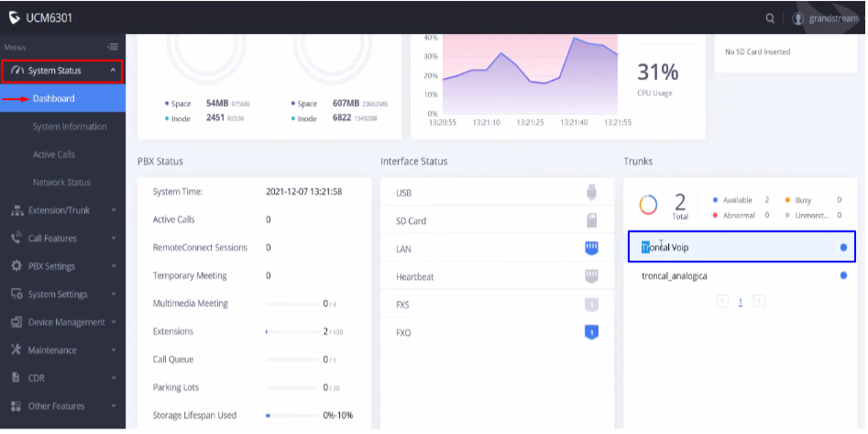
Task: Go to previous trunks page arrow
Action: pyautogui.click(x=722, y=302)
